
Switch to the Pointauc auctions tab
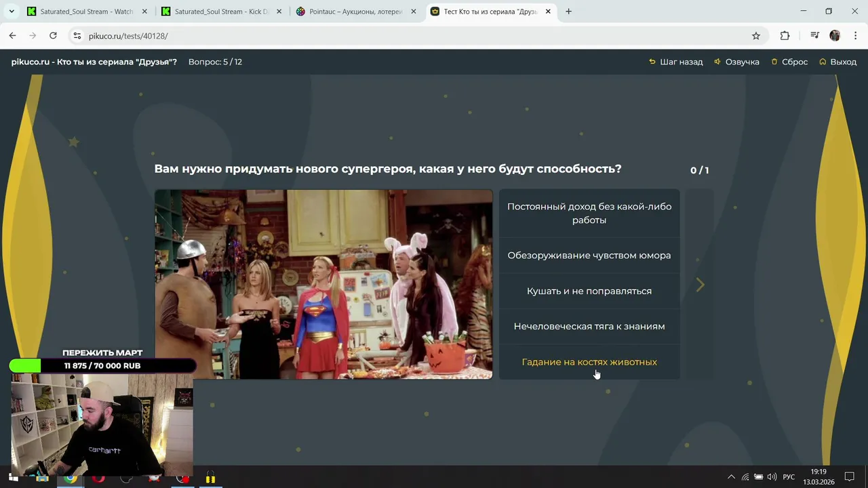pyautogui.click(x=356, y=12)
